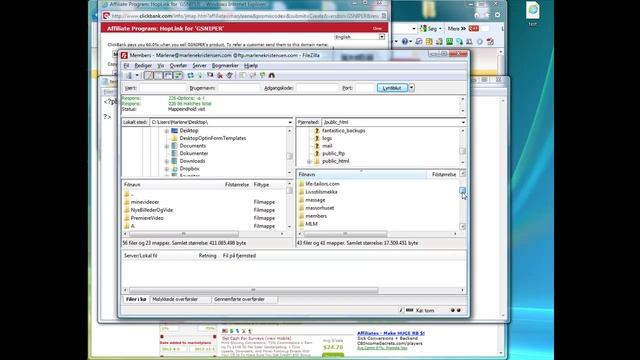Image resolution: width=640 pixels, height=360 pixels.
Task: Click the mail folder question-mark icon
Action: [x=317, y=146]
